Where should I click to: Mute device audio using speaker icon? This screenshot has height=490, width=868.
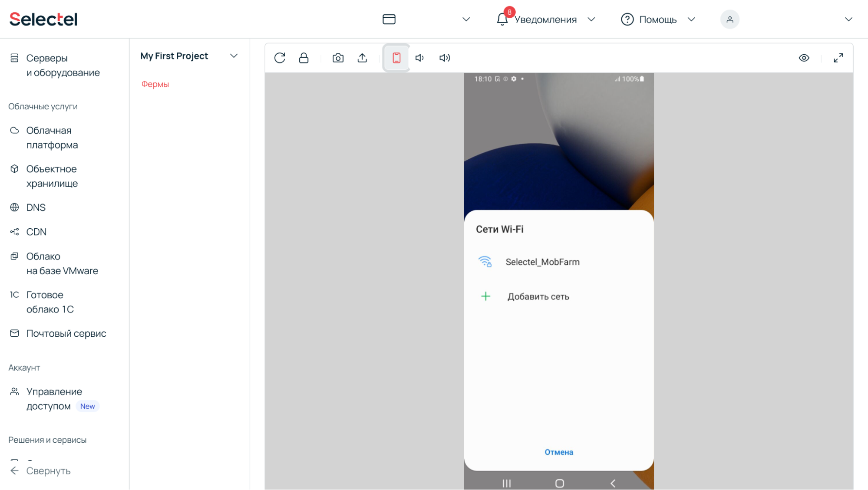click(420, 57)
